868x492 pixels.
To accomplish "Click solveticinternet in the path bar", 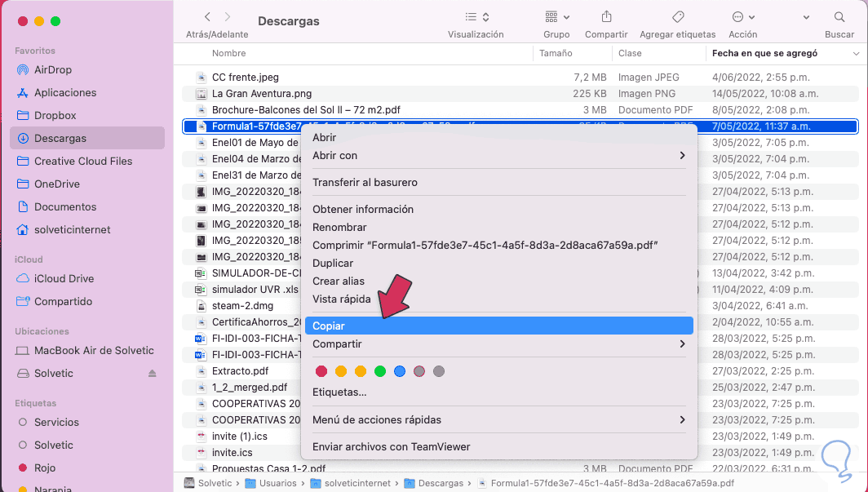I will tap(351, 483).
